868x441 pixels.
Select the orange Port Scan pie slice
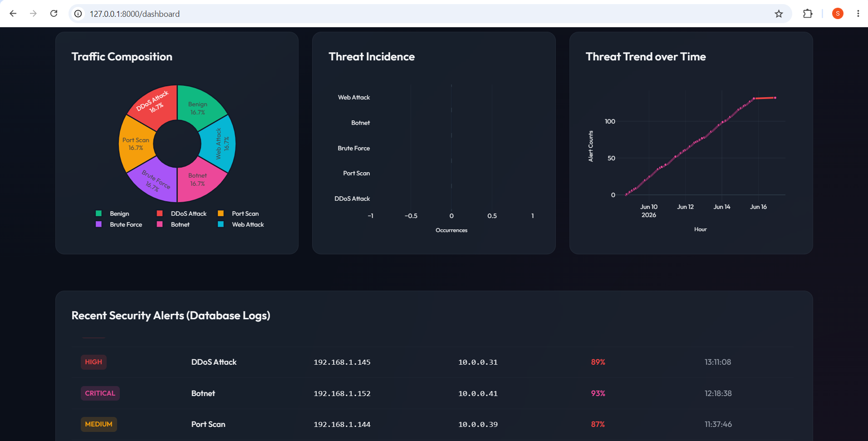point(136,144)
